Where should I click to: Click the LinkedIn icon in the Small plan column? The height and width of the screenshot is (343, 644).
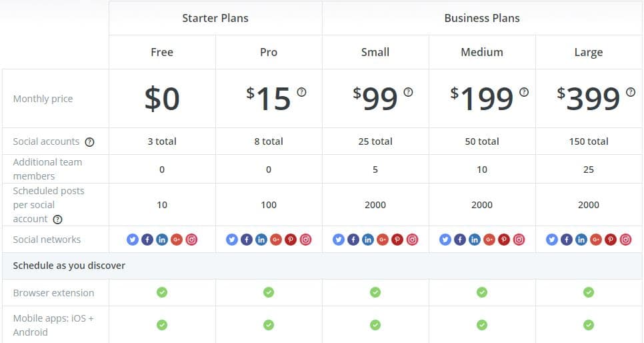(367, 240)
